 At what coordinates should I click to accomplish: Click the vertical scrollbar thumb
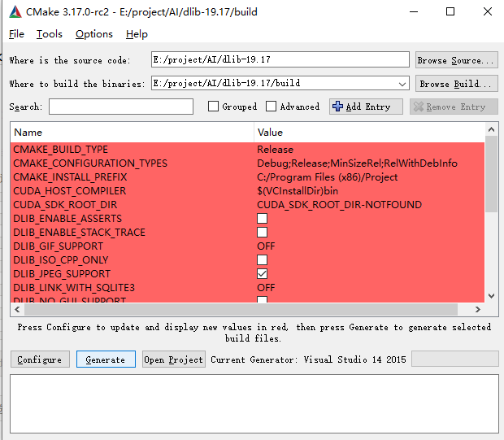point(491,174)
